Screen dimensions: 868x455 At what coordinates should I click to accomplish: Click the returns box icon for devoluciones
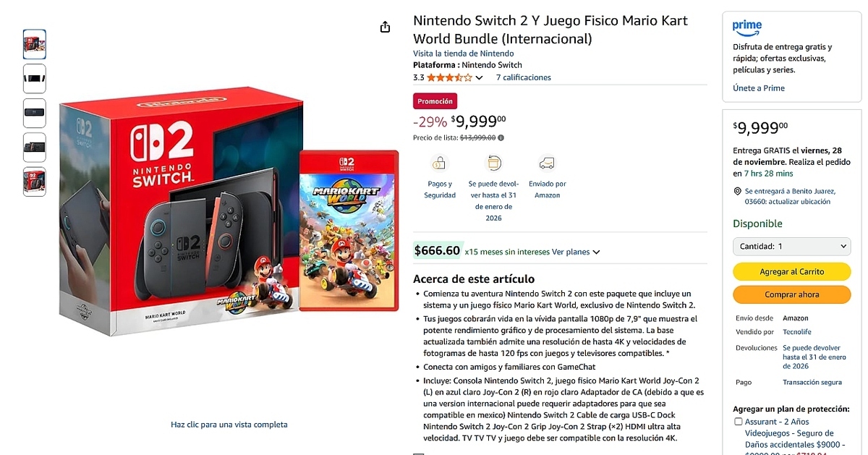(x=493, y=164)
